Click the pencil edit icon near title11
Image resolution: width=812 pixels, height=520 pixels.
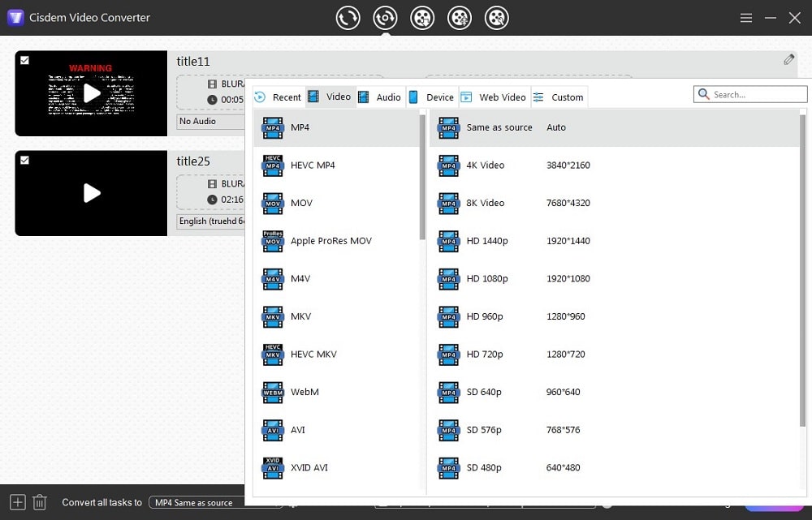[788, 59]
